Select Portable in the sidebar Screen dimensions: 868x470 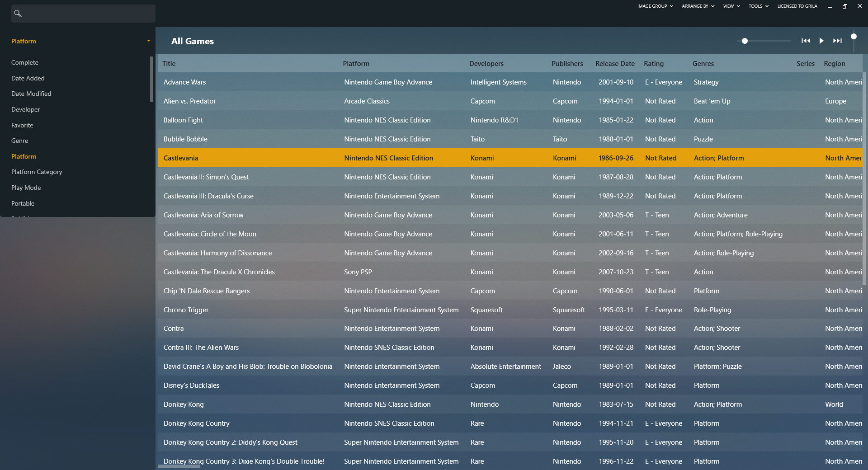[23, 203]
